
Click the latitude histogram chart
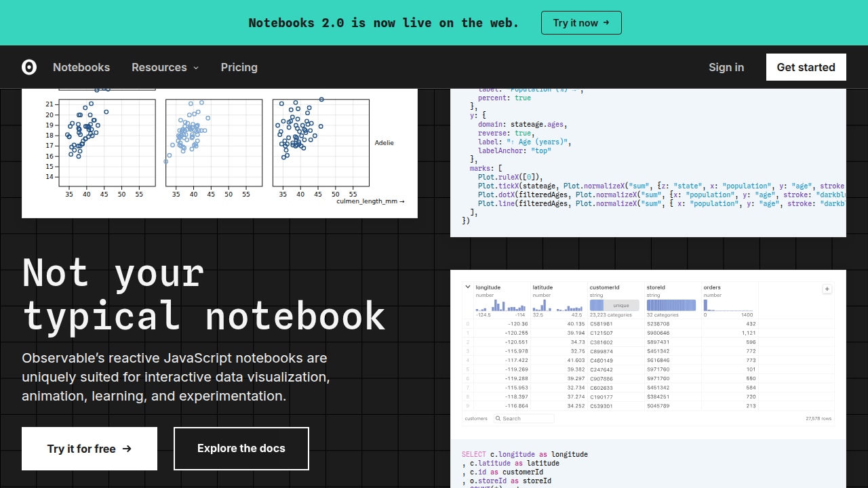(x=557, y=306)
